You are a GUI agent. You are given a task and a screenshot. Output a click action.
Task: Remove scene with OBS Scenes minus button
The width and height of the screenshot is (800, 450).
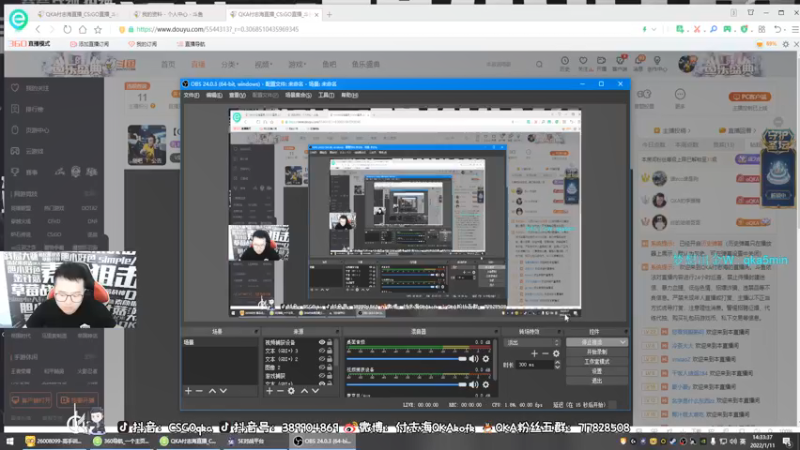(x=199, y=391)
